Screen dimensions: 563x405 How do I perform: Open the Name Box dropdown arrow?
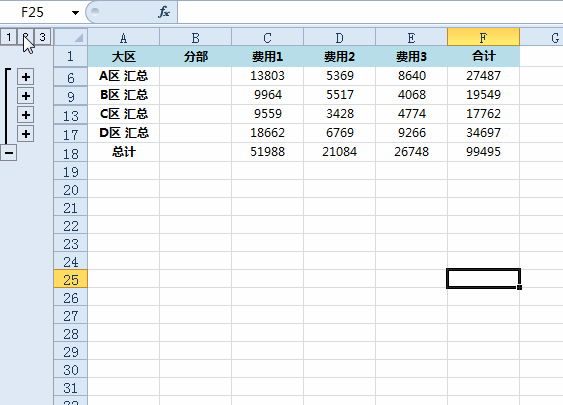click(x=75, y=13)
